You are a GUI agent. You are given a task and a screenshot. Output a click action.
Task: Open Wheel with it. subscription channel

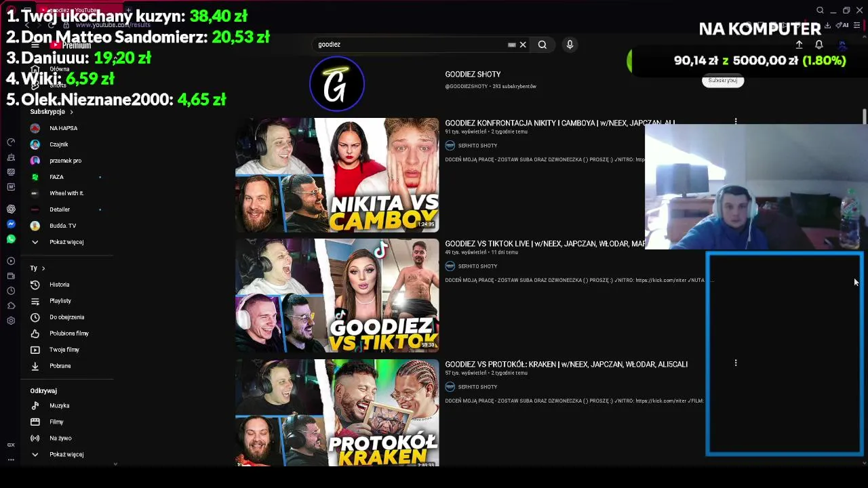pos(66,193)
